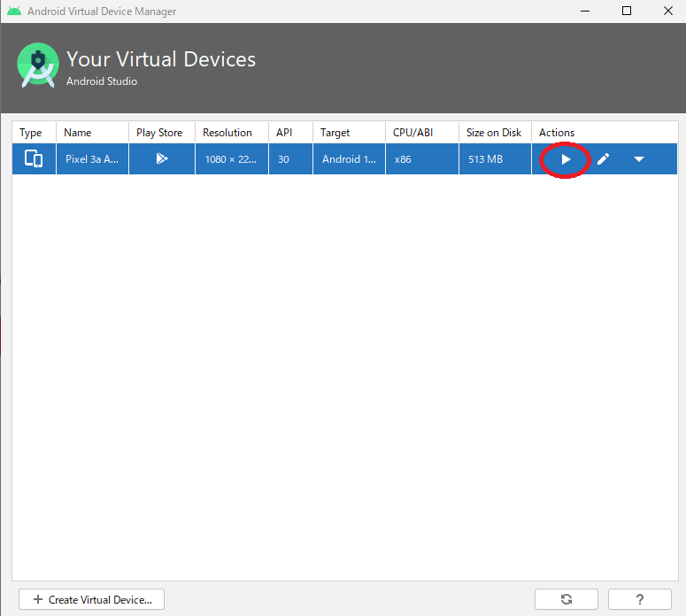The image size is (686, 616).
Task: Select the API value '30' cell
Action: coord(291,158)
